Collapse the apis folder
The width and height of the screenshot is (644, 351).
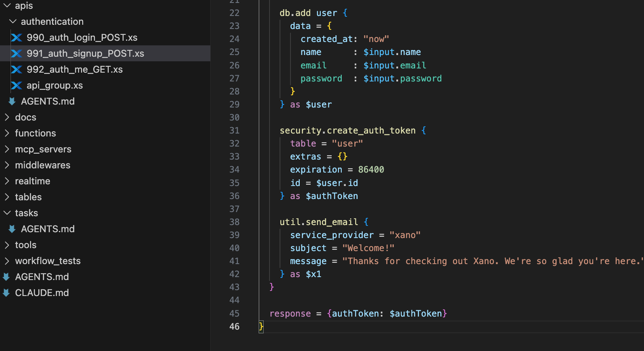pyautogui.click(x=6, y=5)
